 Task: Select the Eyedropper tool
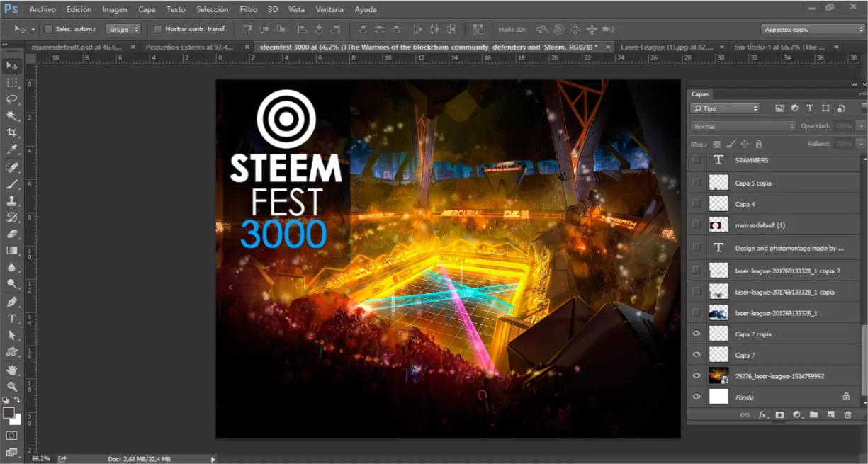[12, 149]
